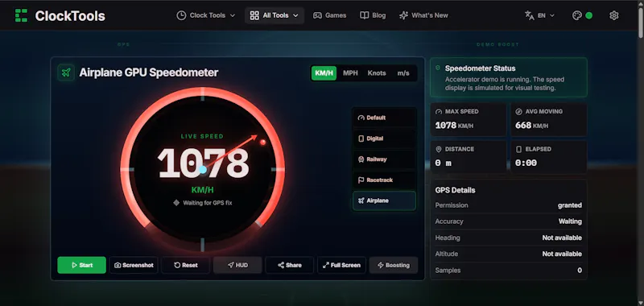Switch units to m/s
Image resolution: width=644 pixels, height=306 pixels.
(403, 73)
